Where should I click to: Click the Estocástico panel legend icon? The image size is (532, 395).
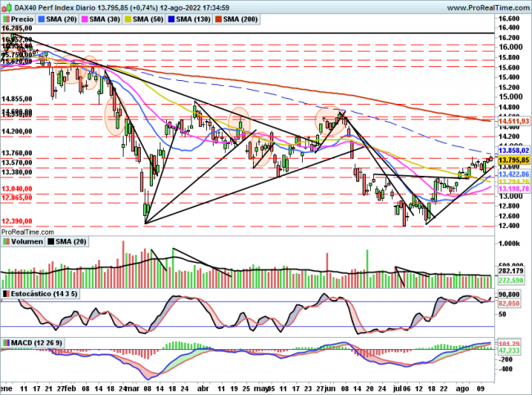[5, 292]
